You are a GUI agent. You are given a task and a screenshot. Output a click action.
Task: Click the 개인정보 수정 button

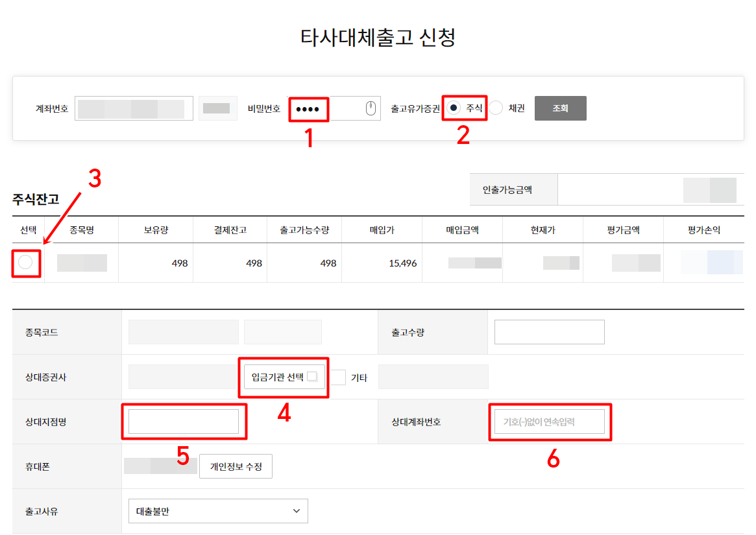[236, 466]
